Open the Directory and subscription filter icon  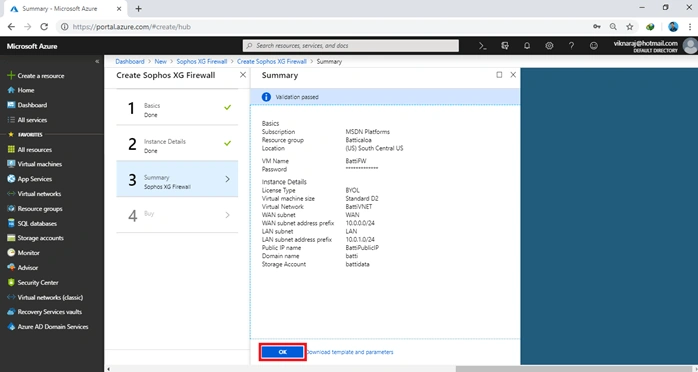point(505,46)
